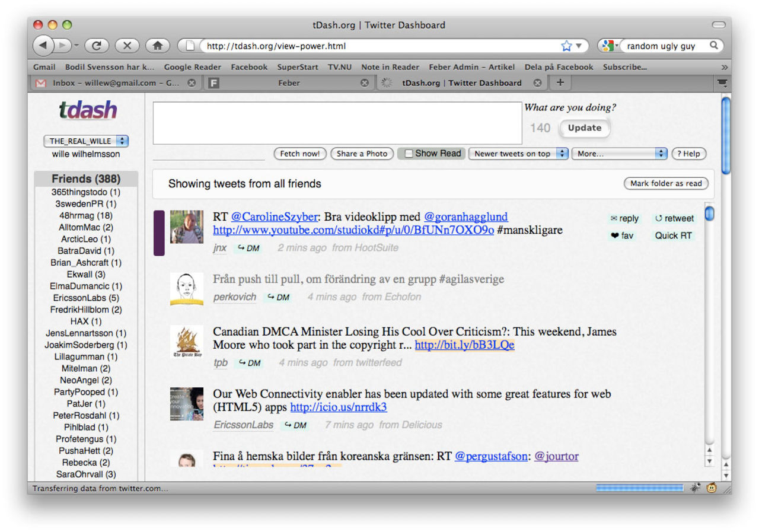
Task: Click the browser reload button
Action: coord(97,46)
